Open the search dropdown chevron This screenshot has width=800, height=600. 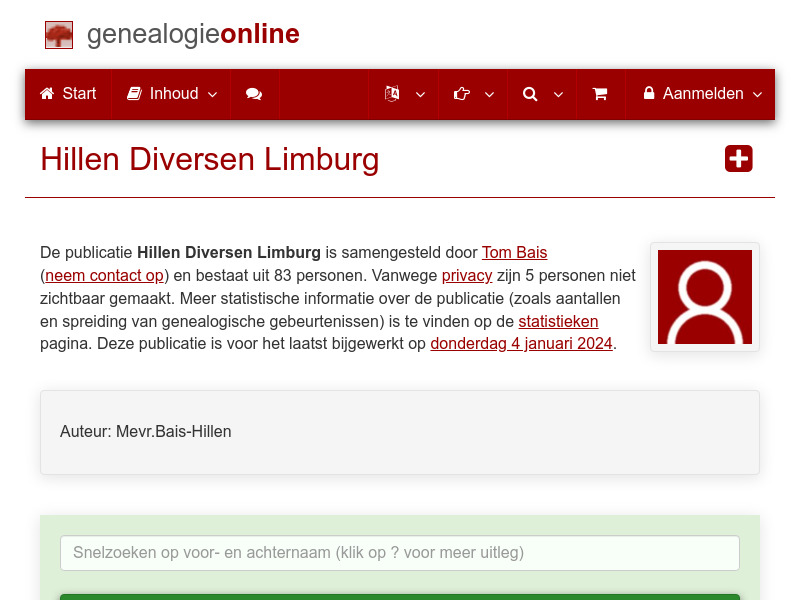pos(559,96)
